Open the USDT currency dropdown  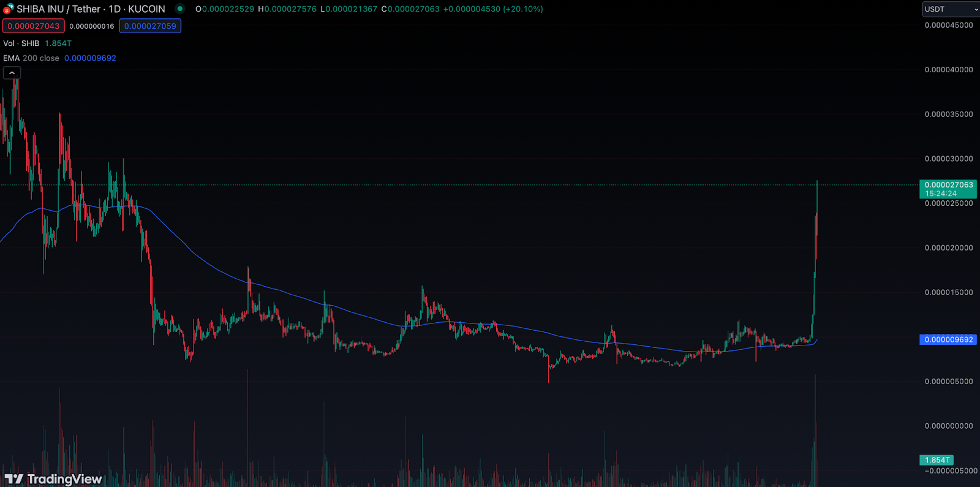tap(951, 9)
